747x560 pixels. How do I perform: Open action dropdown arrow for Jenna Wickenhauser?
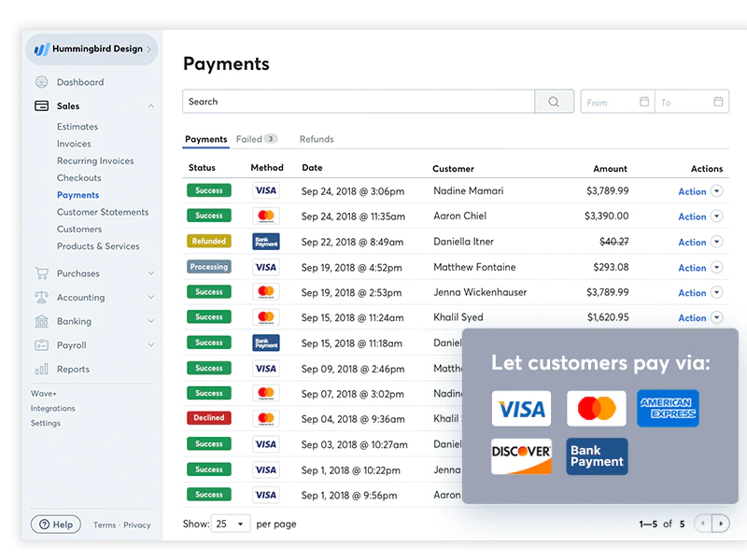click(x=716, y=292)
